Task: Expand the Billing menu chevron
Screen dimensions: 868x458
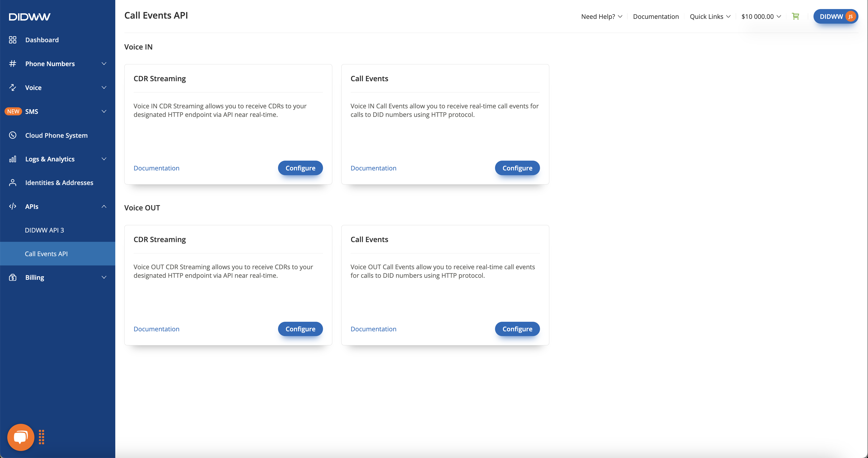Action: [x=104, y=277]
